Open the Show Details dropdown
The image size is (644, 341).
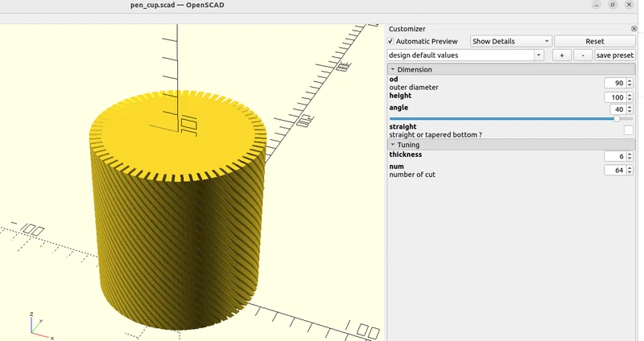pyautogui.click(x=510, y=42)
